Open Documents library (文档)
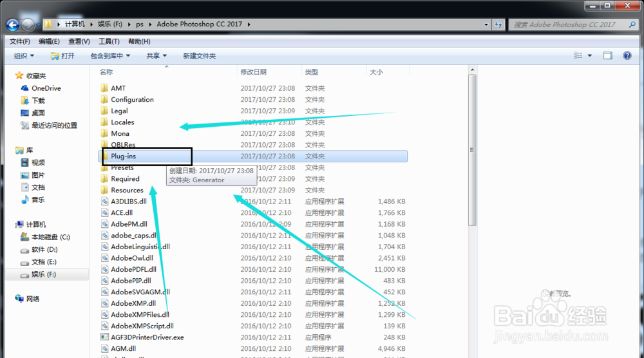 [33, 187]
